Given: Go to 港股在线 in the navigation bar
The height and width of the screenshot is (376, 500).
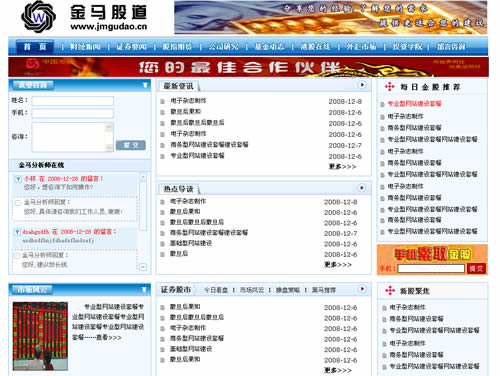Looking at the screenshot, I should [x=315, y=47].
